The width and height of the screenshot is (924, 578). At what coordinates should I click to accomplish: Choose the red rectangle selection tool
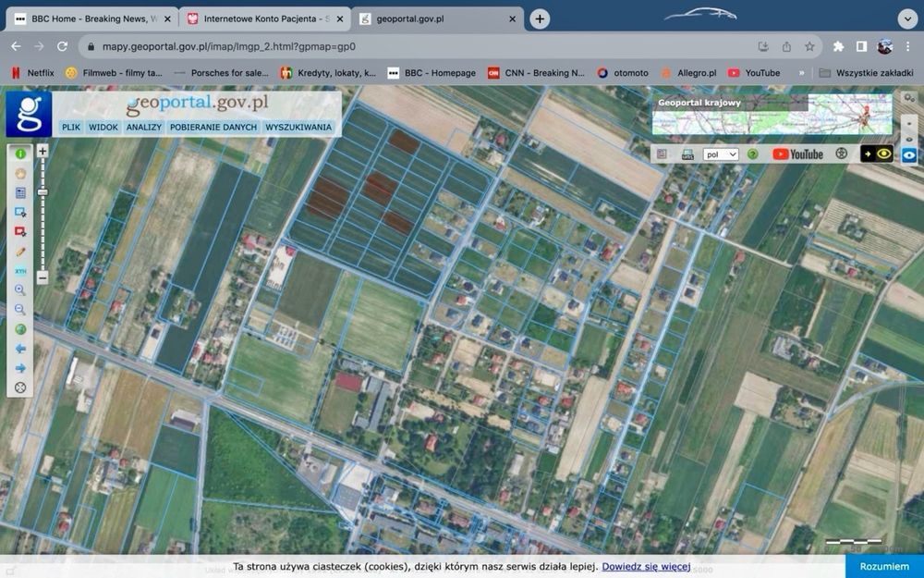pyautogui.click(x=20, y=232)
